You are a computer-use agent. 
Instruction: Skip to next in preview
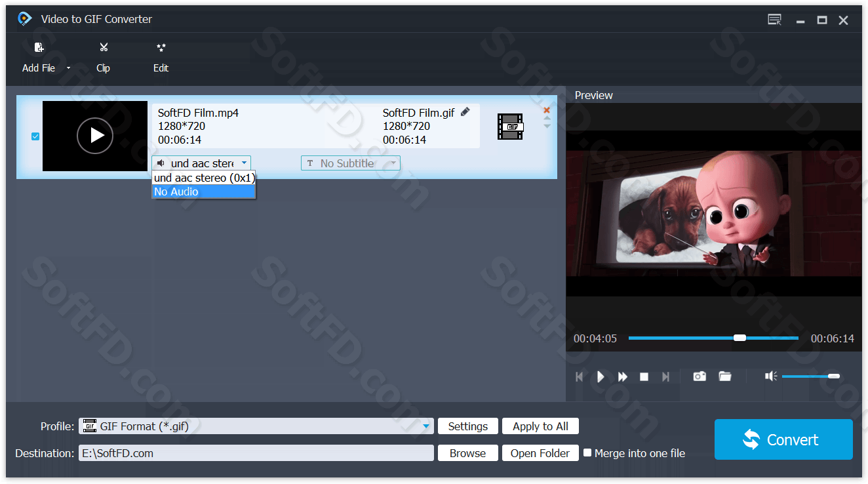(666, 376)
